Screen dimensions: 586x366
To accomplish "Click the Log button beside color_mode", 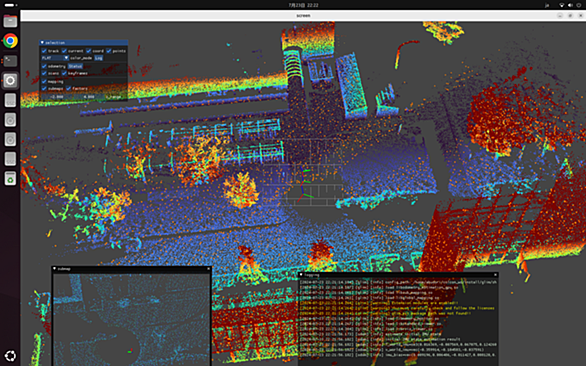I will (98, 58).
